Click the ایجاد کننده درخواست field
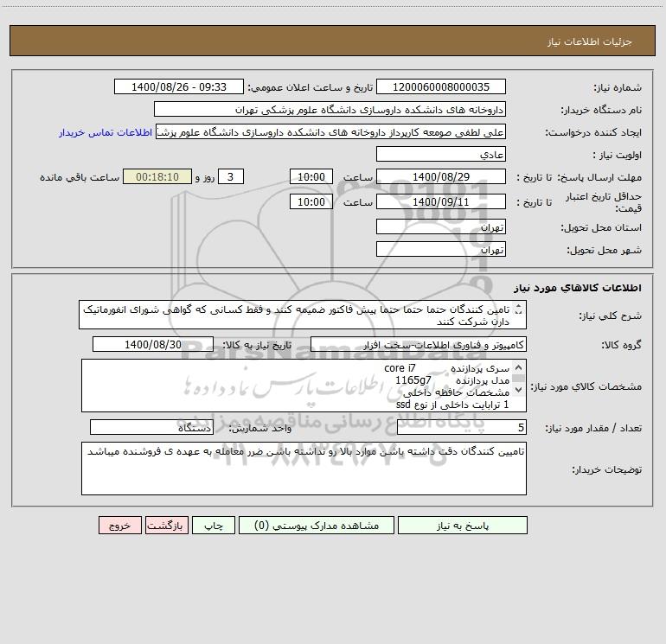This screenshot has width=666, height=644. pos(331,132)
